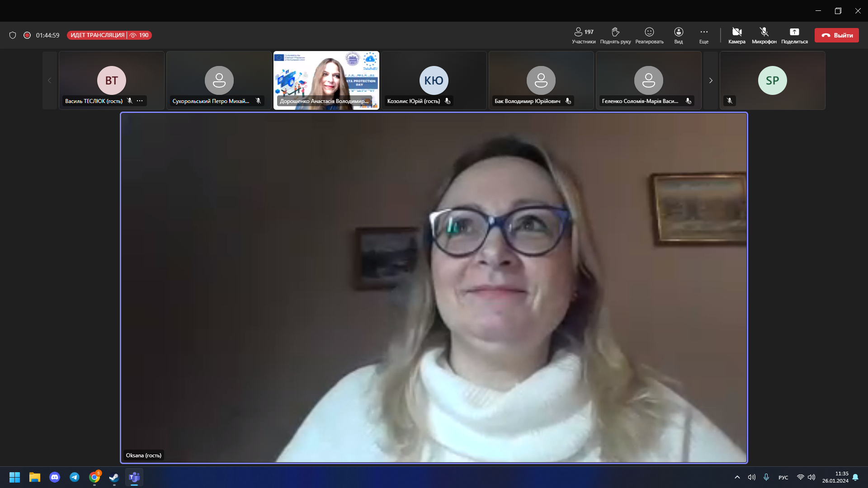Leave the meeting with Выйти button
This screenshot has width=868, height=488.
tap(836, 35)
